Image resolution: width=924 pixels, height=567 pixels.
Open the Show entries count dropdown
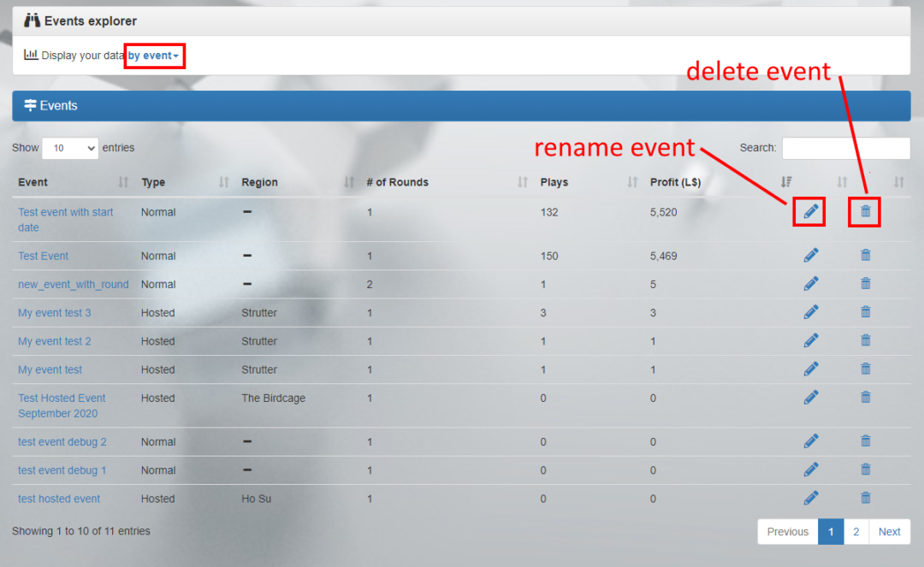(70, 148)
